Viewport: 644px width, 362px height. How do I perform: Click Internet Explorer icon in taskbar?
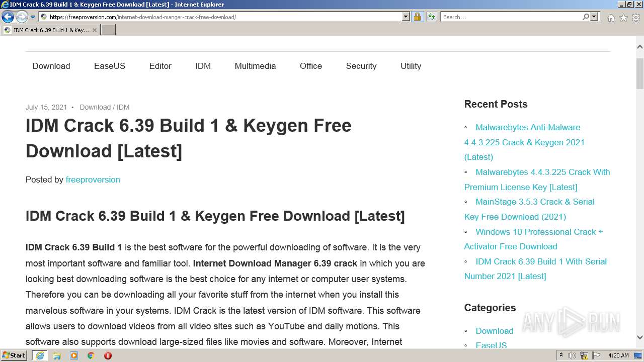(x=40, y=355)
